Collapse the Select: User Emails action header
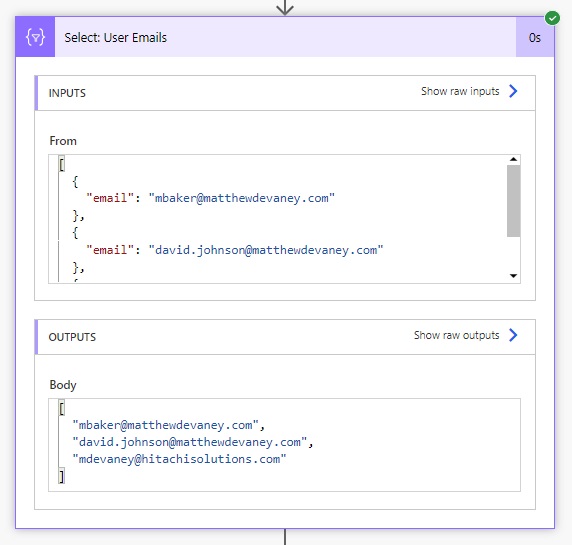 [x=285, y=37]
